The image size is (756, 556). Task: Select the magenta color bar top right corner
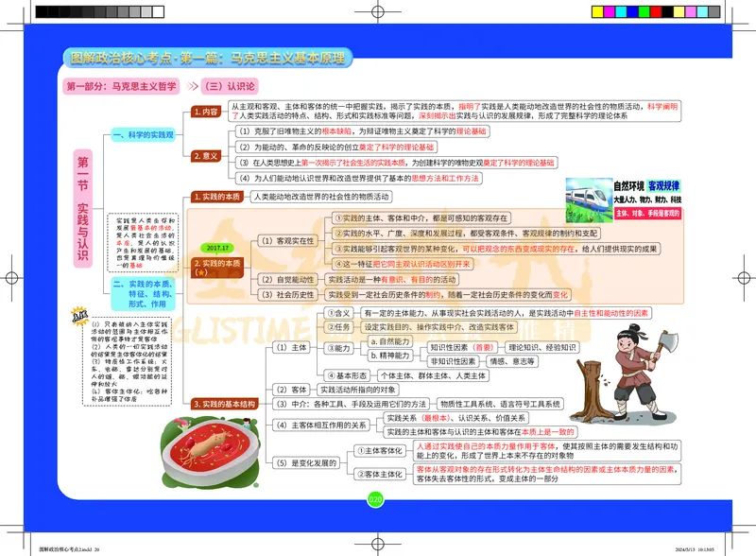(x=610, y=11)
